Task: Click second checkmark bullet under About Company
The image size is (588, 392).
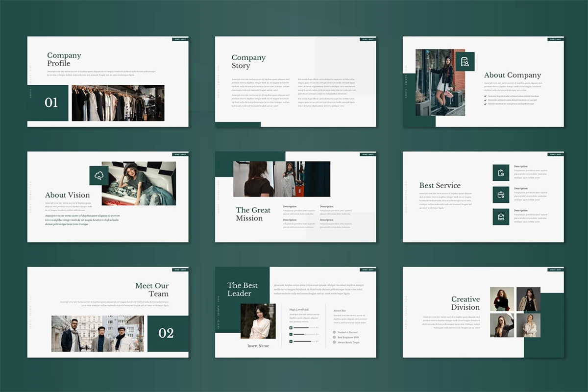Action: coord(485,100)
